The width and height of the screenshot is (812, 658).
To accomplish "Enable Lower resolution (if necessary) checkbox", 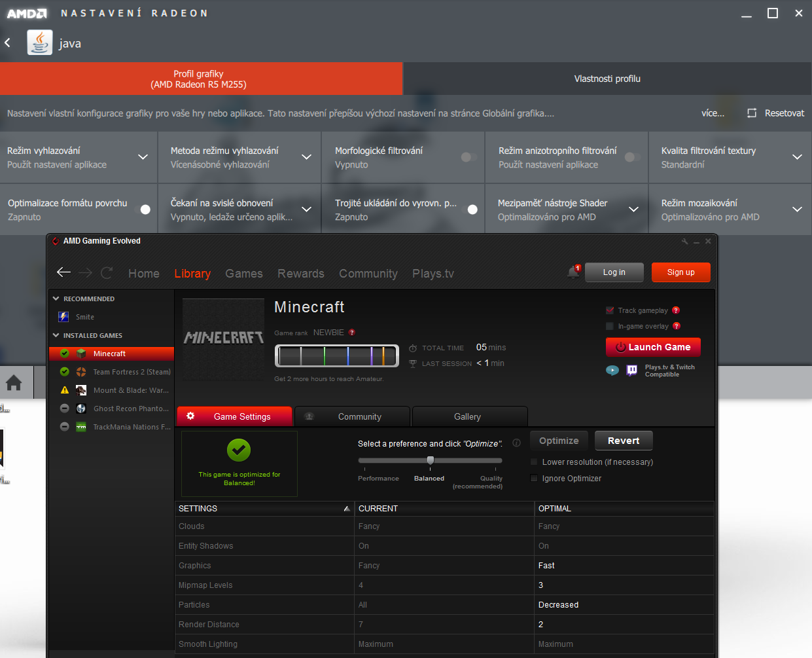I will click(534, 462).
